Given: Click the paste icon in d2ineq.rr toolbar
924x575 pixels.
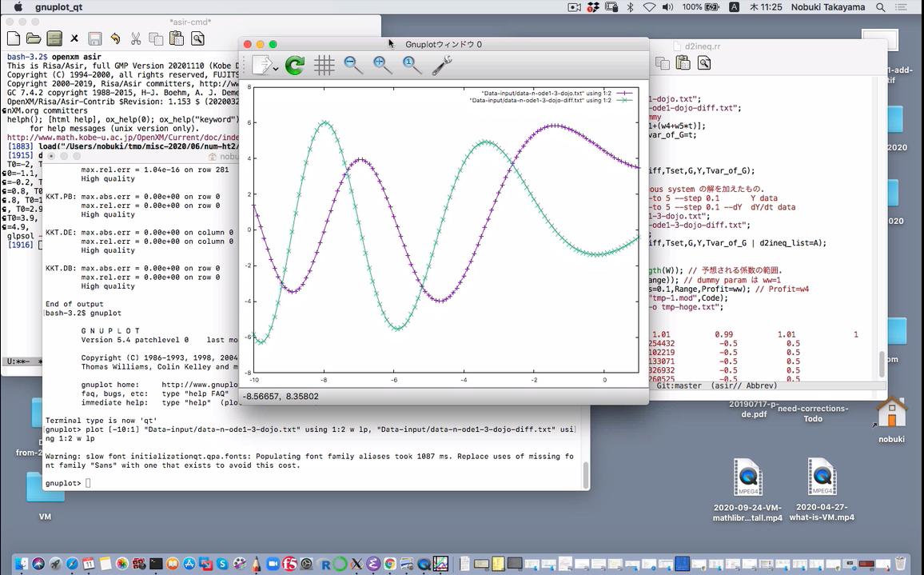Looking at the screenshot, I should point(683,63).
